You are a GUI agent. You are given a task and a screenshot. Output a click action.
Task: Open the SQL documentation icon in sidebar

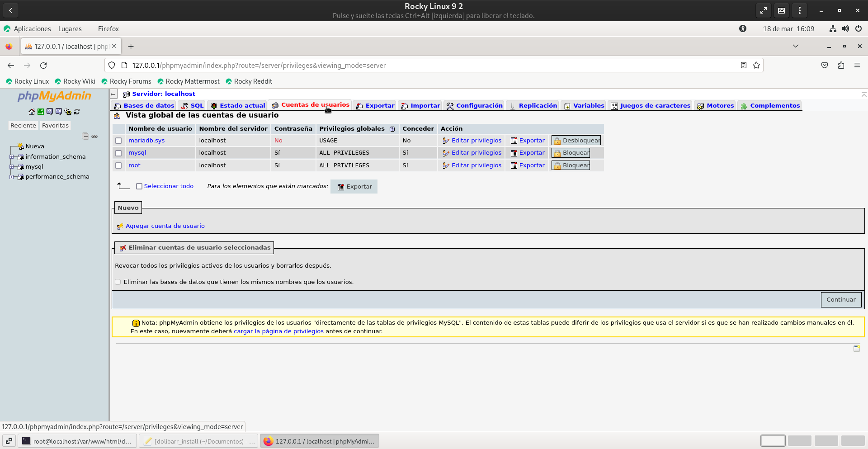coord(58,112)
